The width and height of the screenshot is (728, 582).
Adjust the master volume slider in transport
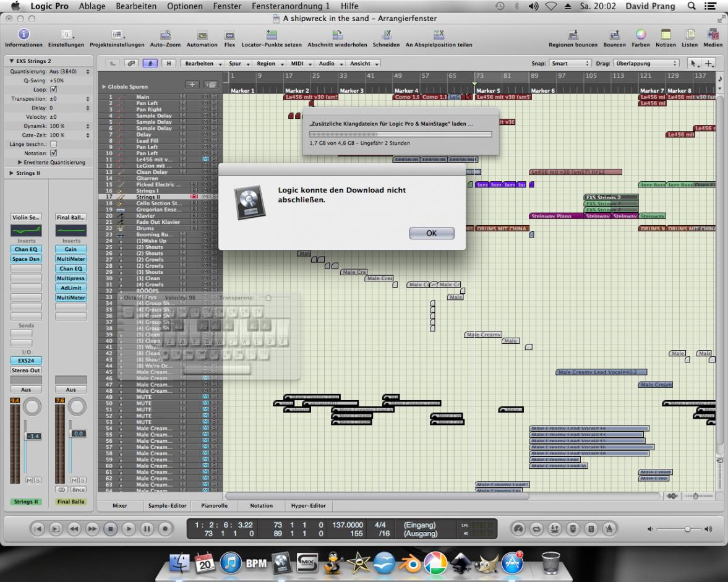687,529
